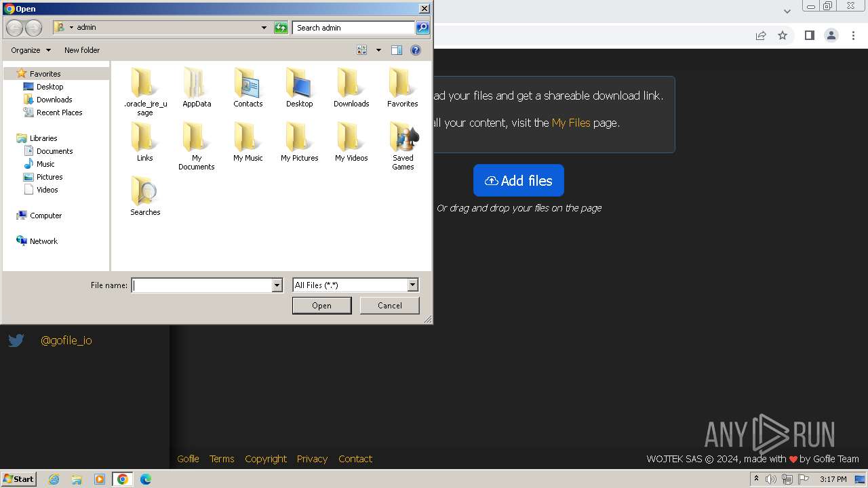The image size is (868, 488).
Task: Click the Back navigation arrow in dialog
Action: [15, 28]
